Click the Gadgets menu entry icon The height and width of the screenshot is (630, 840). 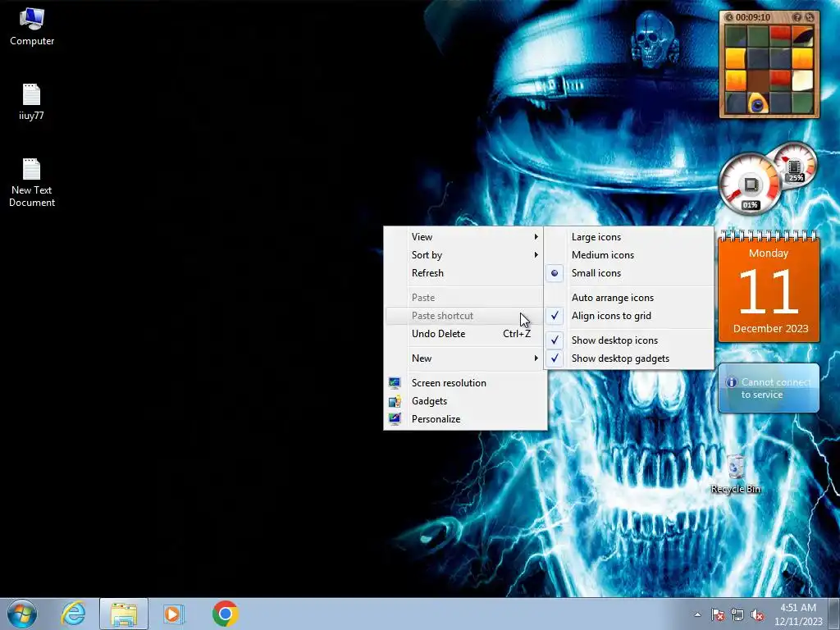point(395,401)
